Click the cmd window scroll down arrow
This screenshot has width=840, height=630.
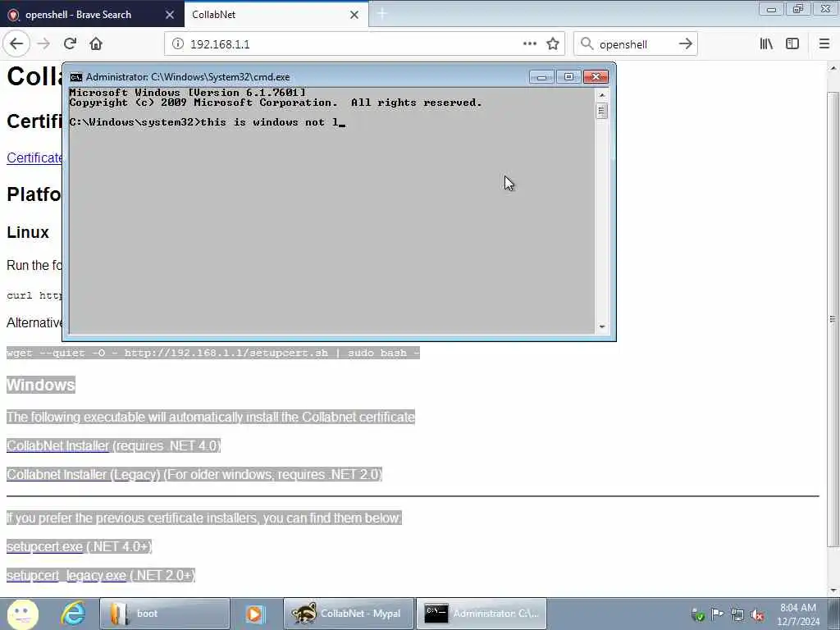tap(601, 326)
